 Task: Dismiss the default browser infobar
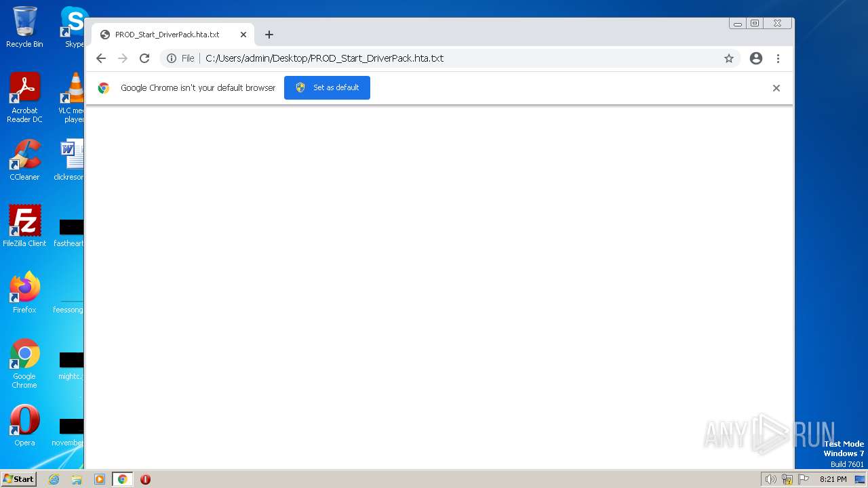[776, 88]
